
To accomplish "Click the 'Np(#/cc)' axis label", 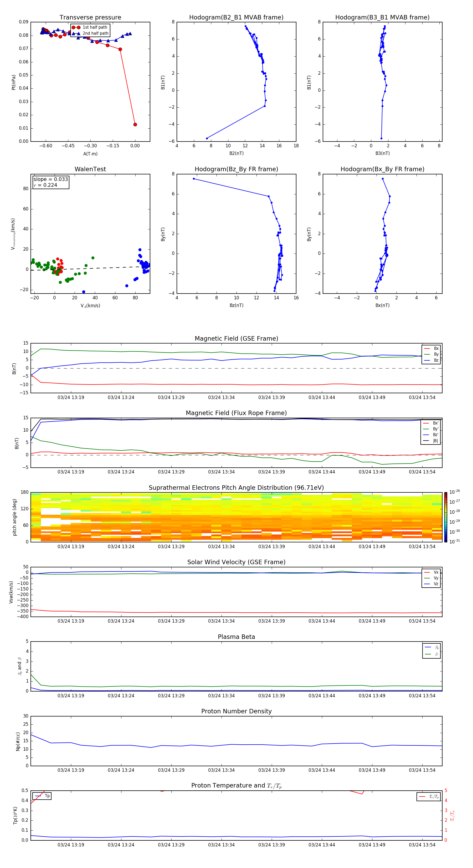I will [18, 741].
